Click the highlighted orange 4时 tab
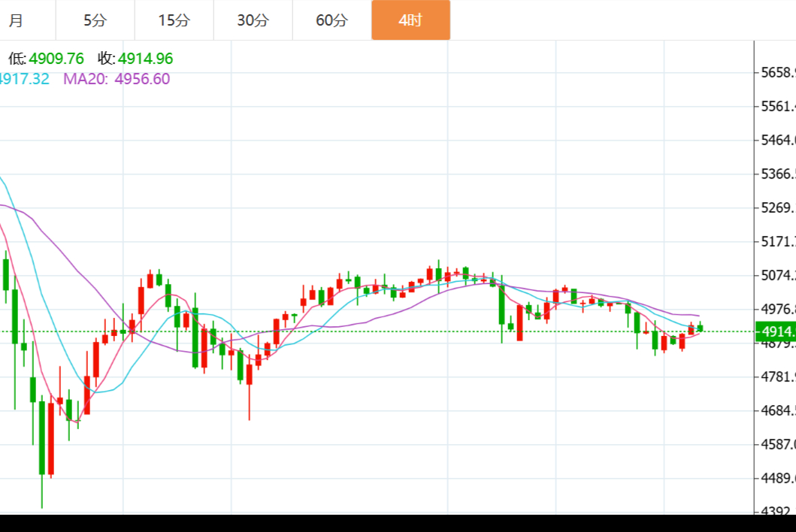The height and width of the screenshot is (532, 796). [x=410, y=20]
